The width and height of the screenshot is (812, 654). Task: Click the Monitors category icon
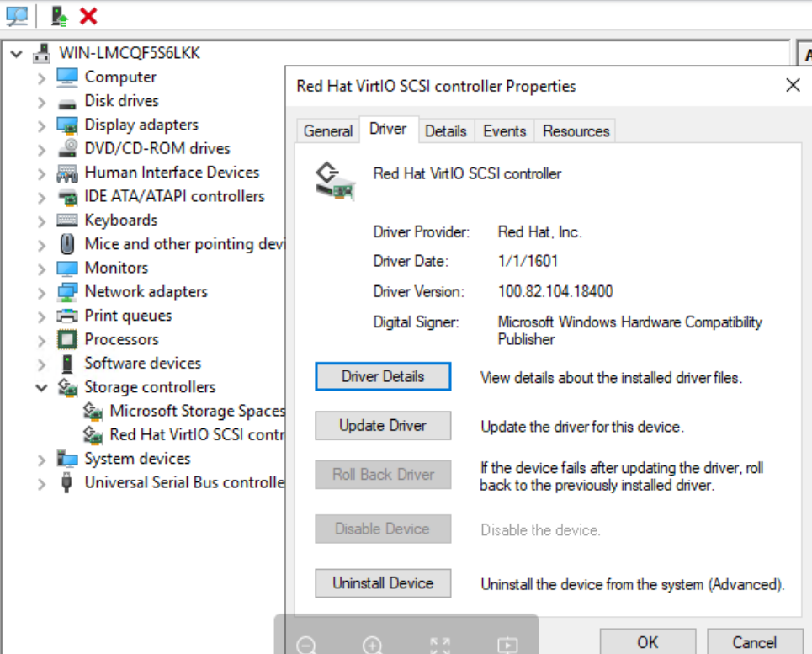coord(67,269)
